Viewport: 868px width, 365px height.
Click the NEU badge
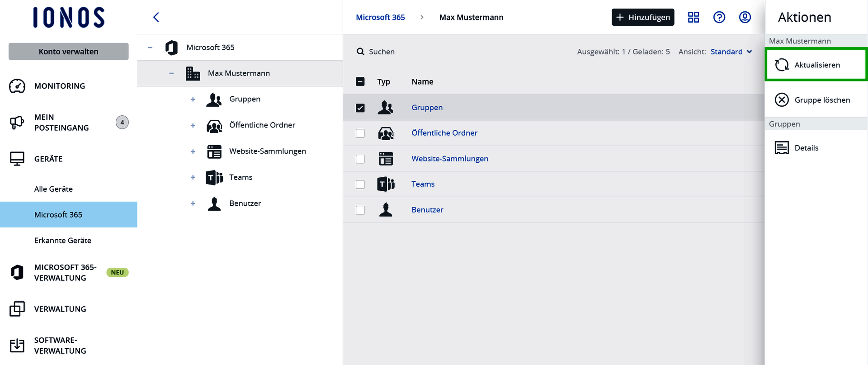click(118, 272)
